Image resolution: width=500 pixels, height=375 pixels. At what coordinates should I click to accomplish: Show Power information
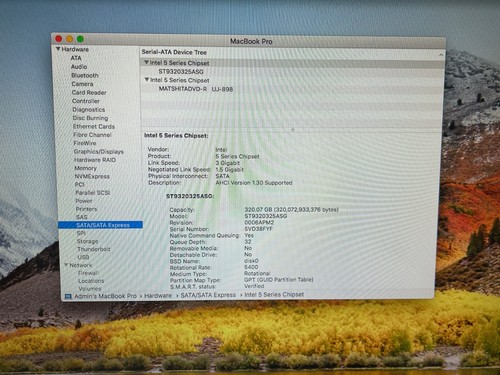click(x=84, y=201)
